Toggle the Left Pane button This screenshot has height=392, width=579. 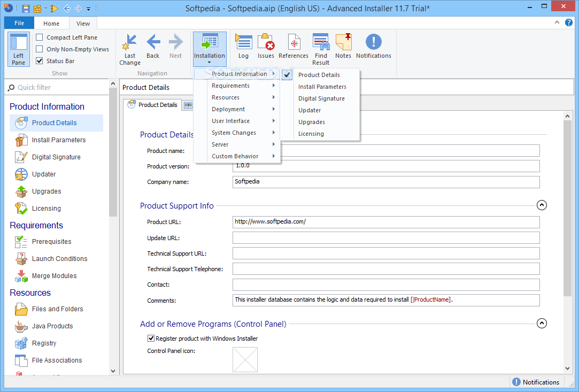tap(19, 49)
